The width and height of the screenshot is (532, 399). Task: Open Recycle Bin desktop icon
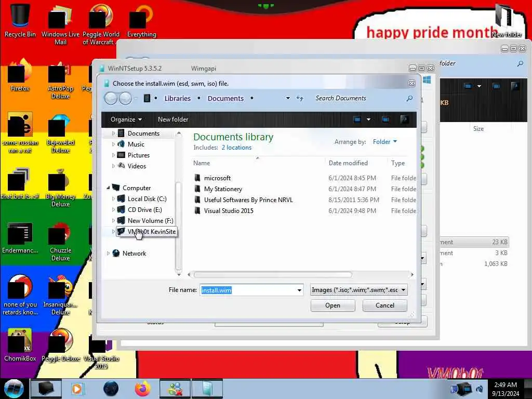(x=20, y=20)
